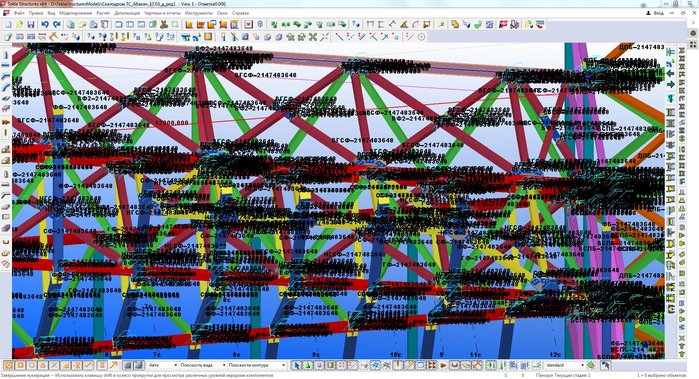Open the Моделирование menu
Image resolution: width=699 pixels, height=379 pixels.
coord(75,13)
